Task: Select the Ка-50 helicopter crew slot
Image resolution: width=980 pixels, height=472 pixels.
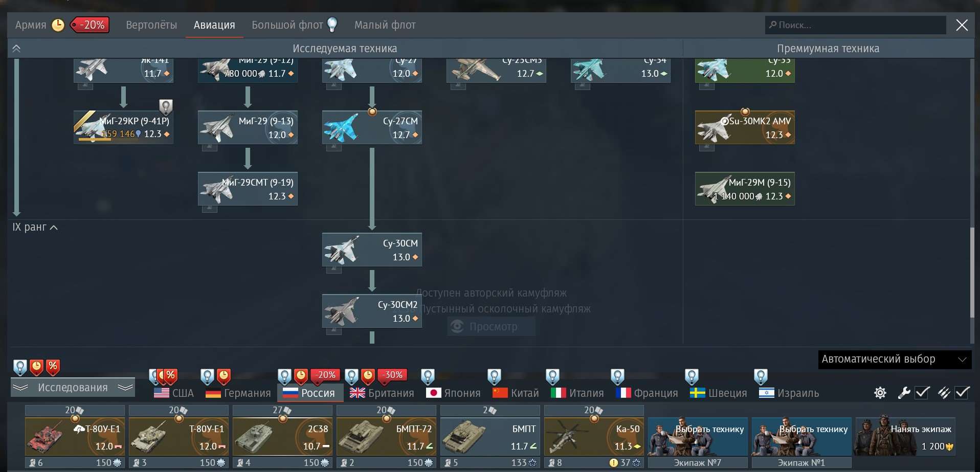Action: 594,436
